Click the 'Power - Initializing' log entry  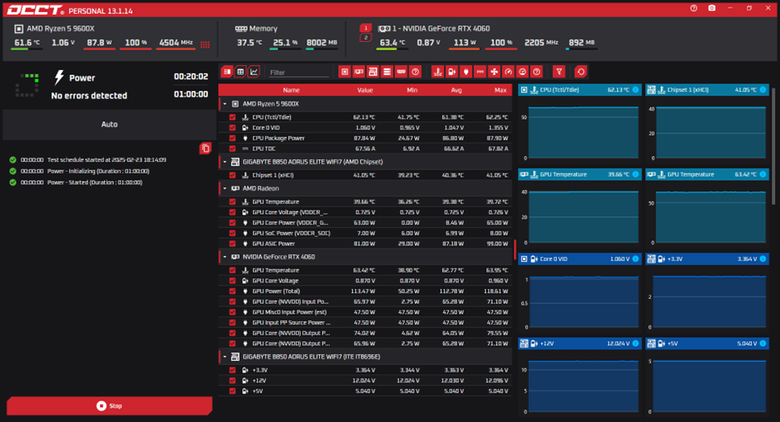point(80,171)
